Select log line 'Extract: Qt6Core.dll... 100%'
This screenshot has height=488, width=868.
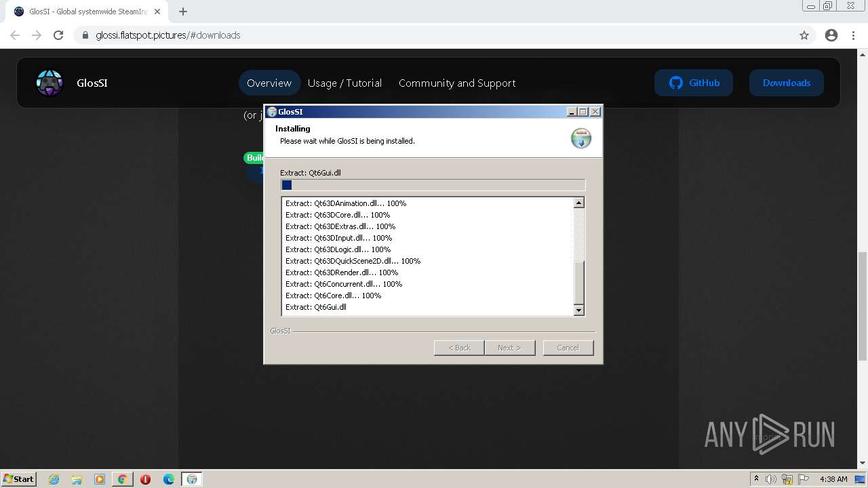pos(334,296)
